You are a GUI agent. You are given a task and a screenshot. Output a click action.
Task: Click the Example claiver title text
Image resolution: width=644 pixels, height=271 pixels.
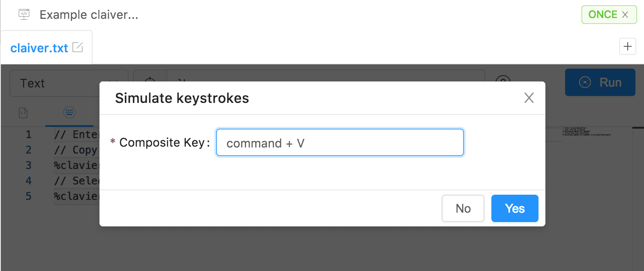tap(89, 15)
